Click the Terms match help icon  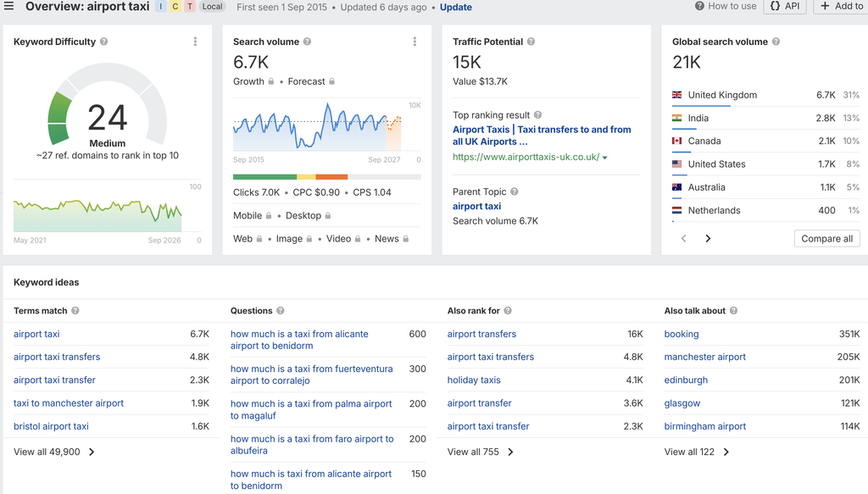[75, 311]
